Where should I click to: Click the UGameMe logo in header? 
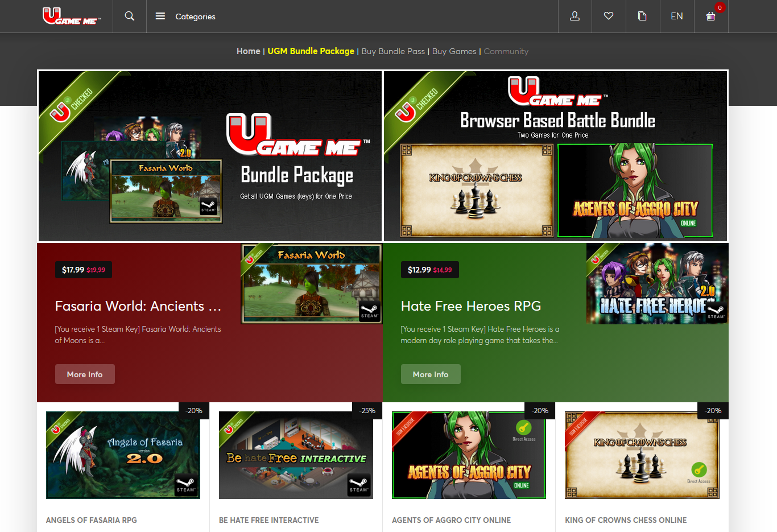coord(72,16)
